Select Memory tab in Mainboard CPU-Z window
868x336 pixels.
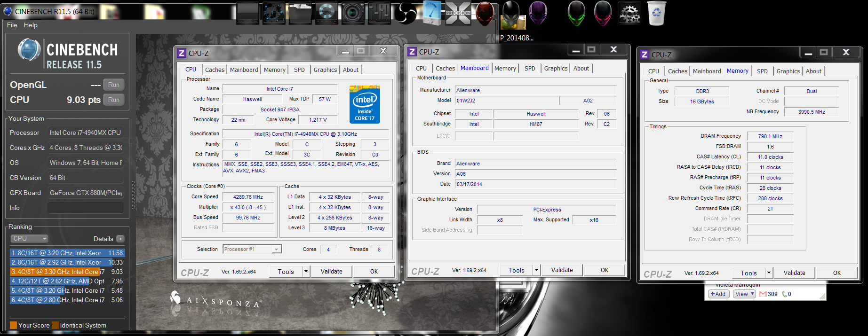505,68
